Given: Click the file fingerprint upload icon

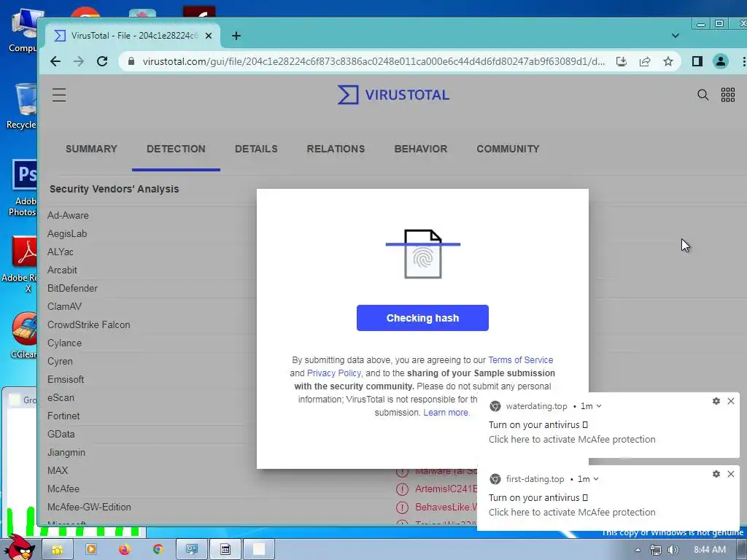Looking at the screenshot, I should tap(422, 253).
